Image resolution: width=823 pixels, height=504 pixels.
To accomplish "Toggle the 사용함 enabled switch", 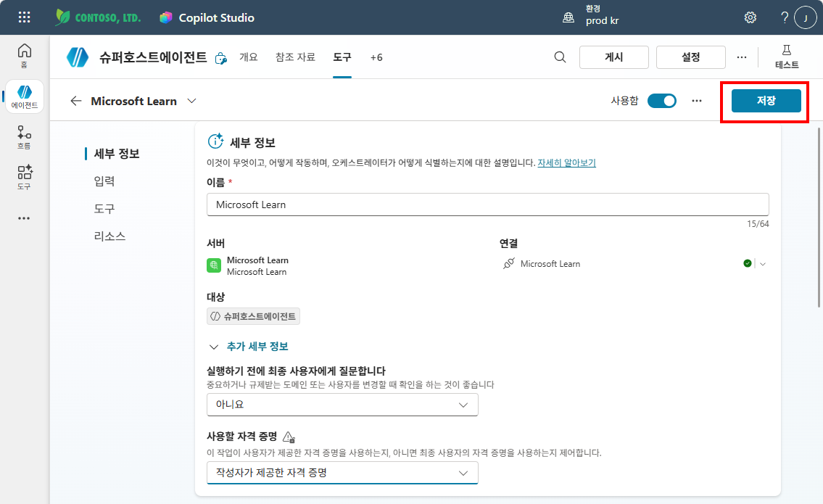I will [x=662, y=101].
